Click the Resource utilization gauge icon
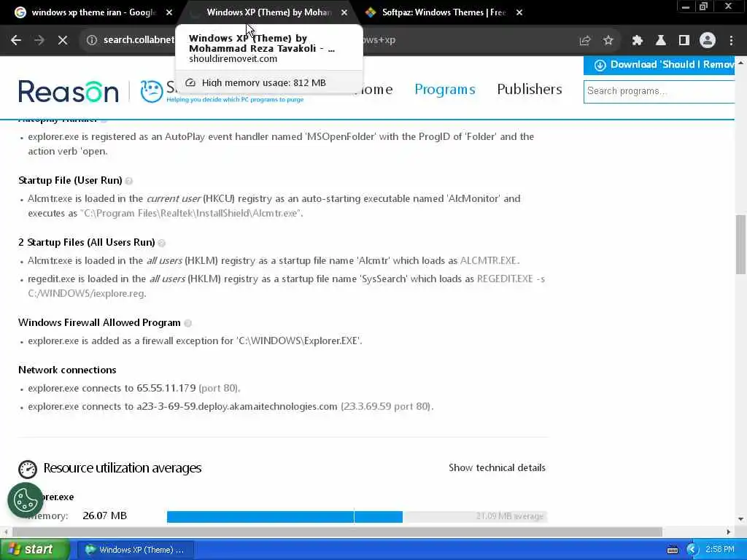 [28, 470]
